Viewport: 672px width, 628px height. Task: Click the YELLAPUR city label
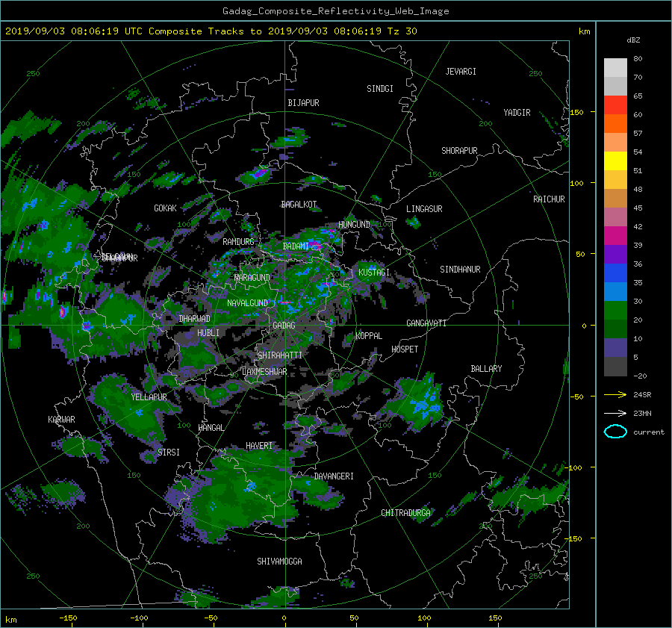pos(149,397)
